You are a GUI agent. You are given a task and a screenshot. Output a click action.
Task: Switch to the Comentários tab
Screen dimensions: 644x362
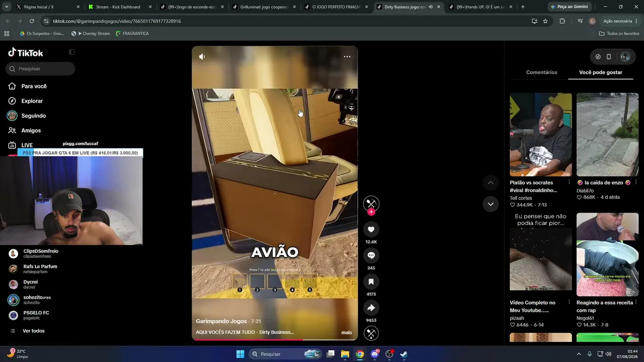tap(541, 72)
